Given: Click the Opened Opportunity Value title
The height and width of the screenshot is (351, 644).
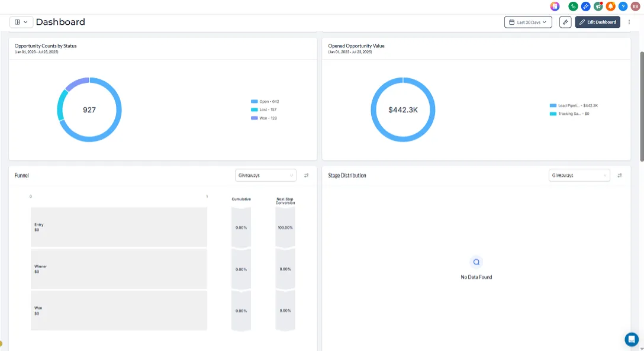Looking at the screenshot, I should pos(356,46).
